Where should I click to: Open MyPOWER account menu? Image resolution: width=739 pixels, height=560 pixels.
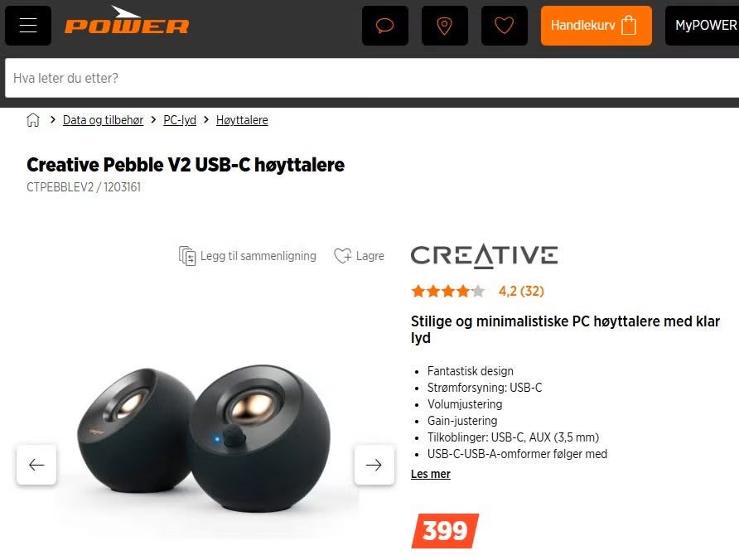(703, 26)
